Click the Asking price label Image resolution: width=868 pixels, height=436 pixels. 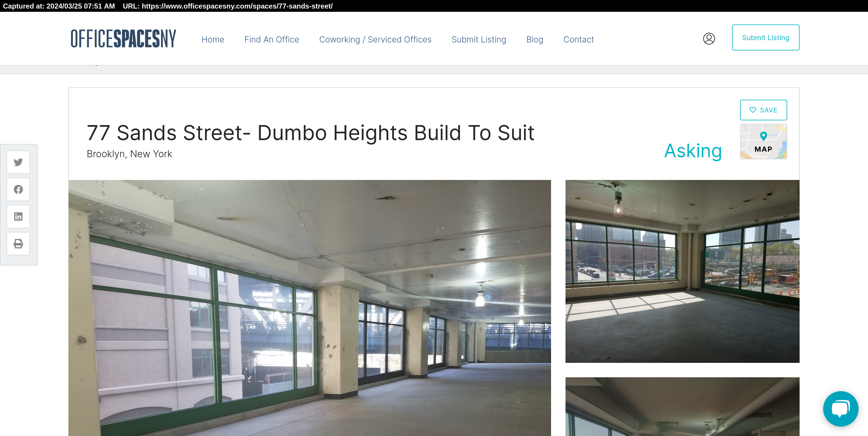(x=693, y=151)
